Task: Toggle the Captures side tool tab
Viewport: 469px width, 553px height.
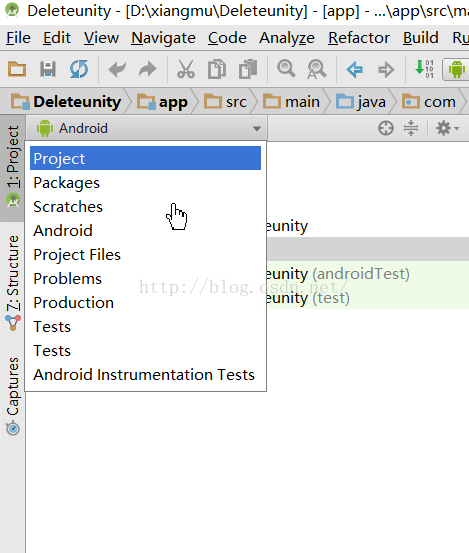Action: (x=13, y=396)
